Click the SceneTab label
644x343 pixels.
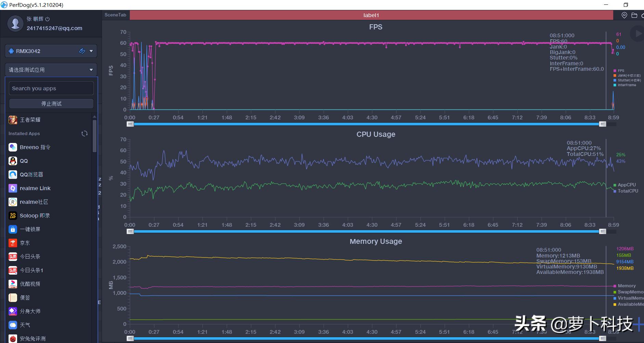pos(115,15)
